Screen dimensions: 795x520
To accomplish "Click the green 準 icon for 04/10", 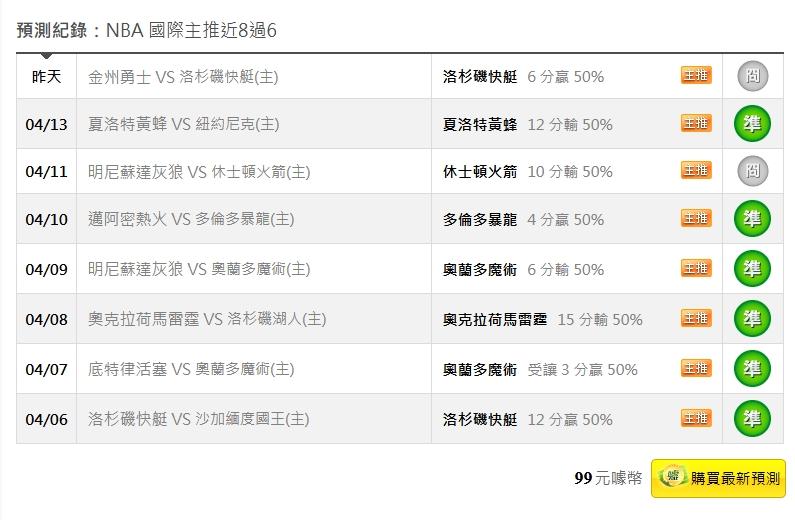I will (x=752, y=219).
